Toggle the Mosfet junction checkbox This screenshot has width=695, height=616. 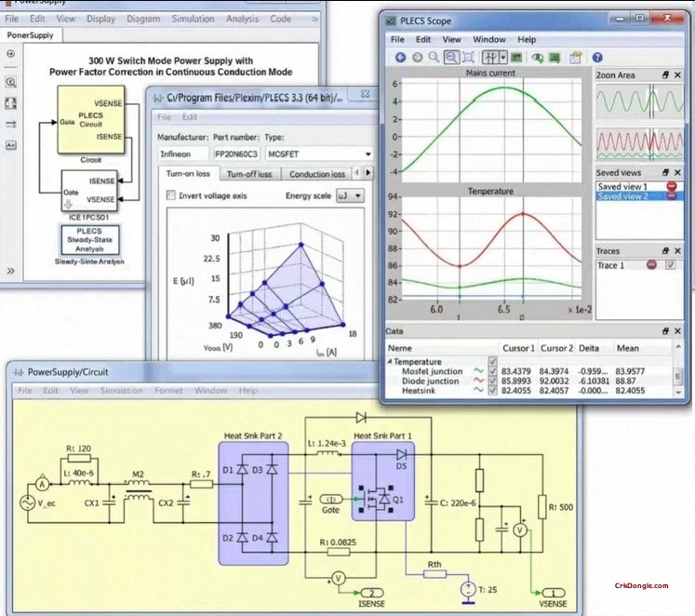tap(492, 371)
